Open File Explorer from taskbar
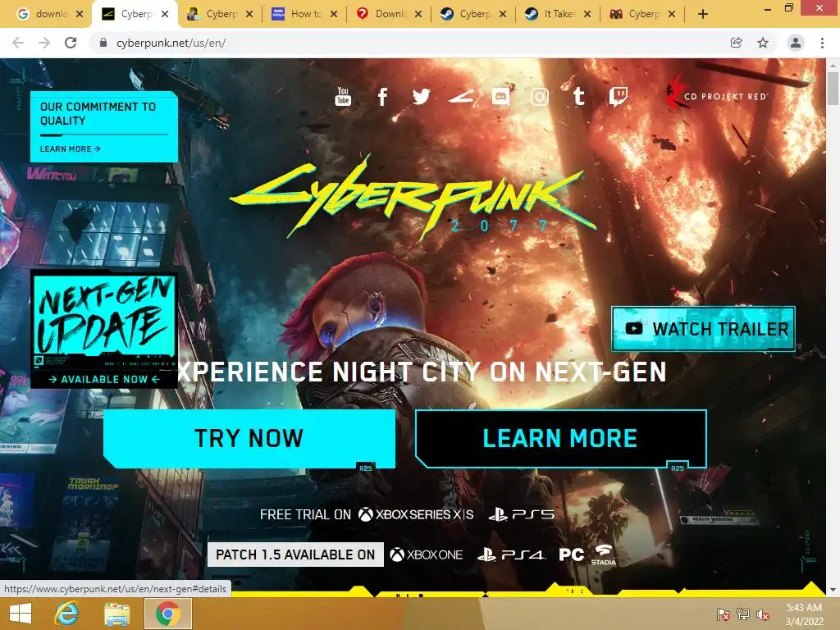840x630 pixels. pyautogui.click(x=116, y=614)
